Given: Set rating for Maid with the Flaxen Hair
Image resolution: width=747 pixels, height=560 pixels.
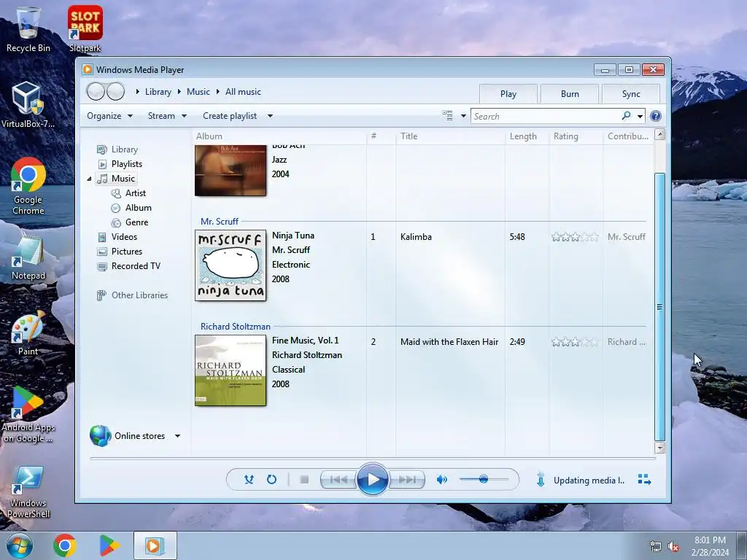Looking at the screenshot, I should coord(575,342).
